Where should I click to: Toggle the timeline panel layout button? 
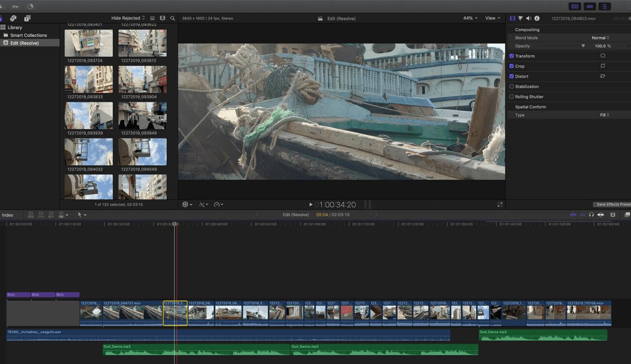(590, 6)
